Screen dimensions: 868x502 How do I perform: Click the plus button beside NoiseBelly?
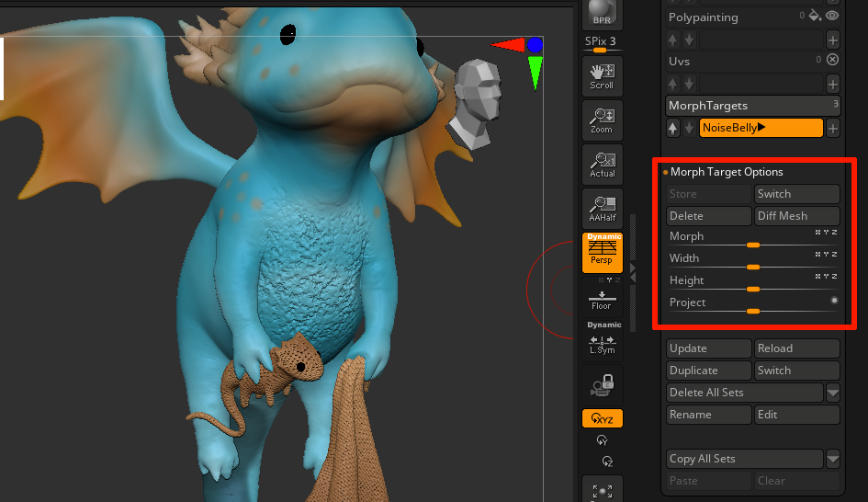(x=832, y=129)
